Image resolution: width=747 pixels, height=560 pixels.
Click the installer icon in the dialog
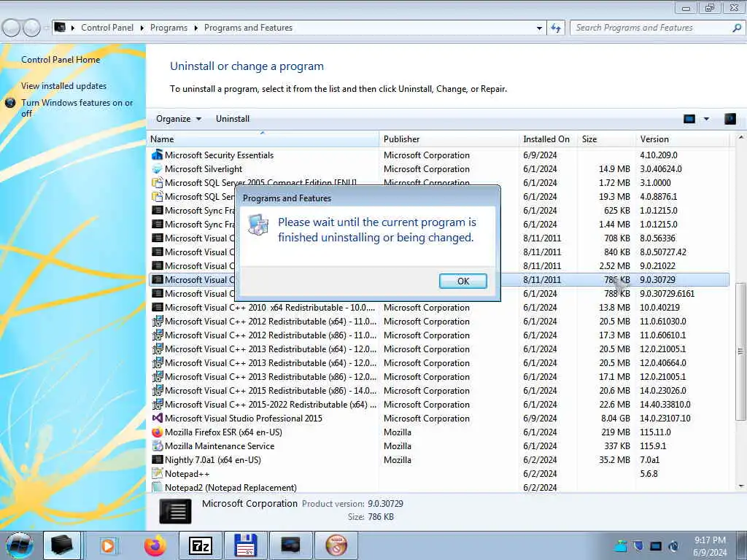click(x=258, y=225)
